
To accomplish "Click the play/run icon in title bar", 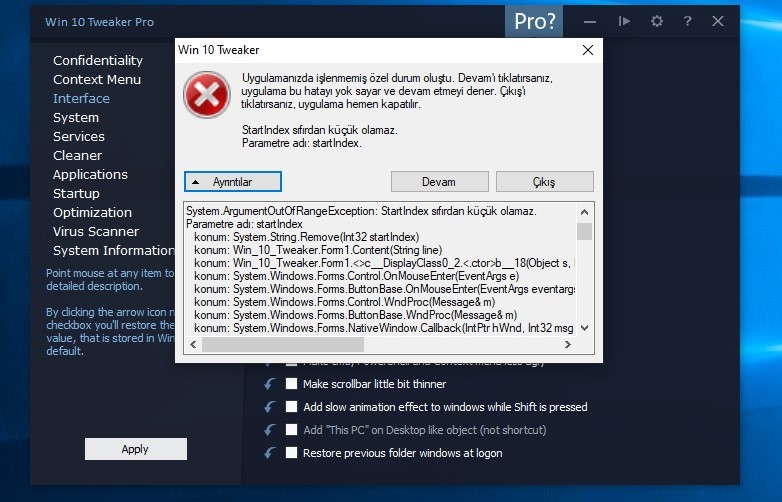I will pos(624,21).
